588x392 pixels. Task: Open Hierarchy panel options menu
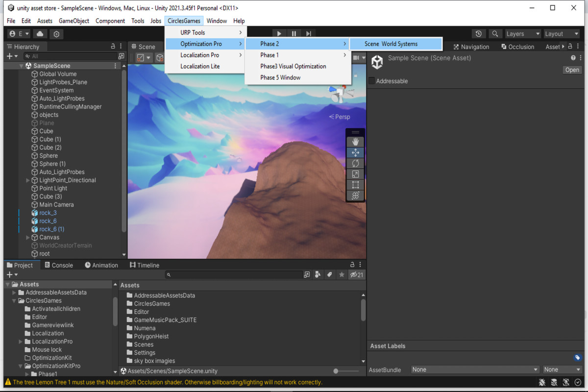coord(121,46)
